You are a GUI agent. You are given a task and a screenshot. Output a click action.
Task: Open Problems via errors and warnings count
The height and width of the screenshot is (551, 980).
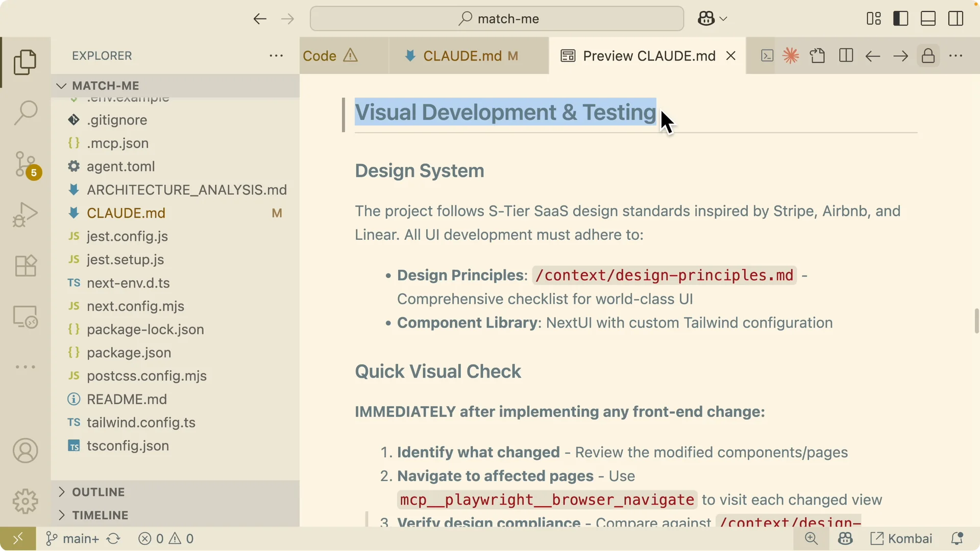[x=166, y=539]
